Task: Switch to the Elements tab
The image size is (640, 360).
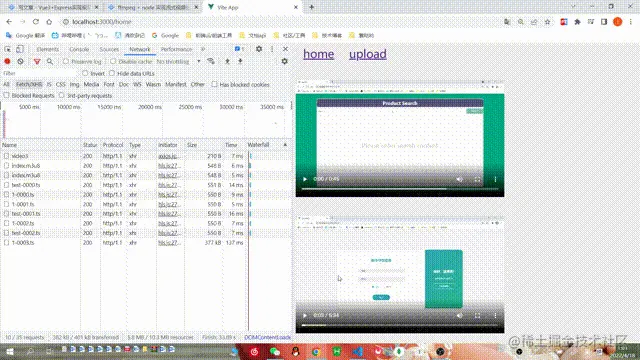Action: 47,49
